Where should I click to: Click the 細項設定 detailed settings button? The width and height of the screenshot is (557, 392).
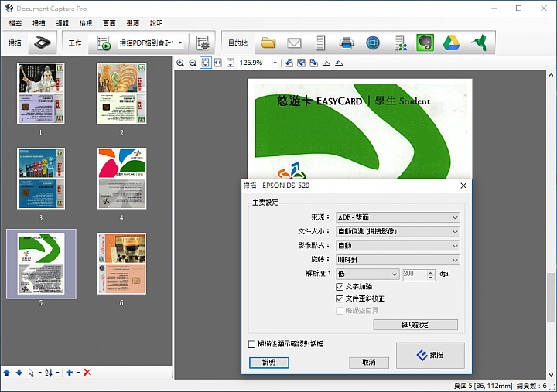pos(415,325)
